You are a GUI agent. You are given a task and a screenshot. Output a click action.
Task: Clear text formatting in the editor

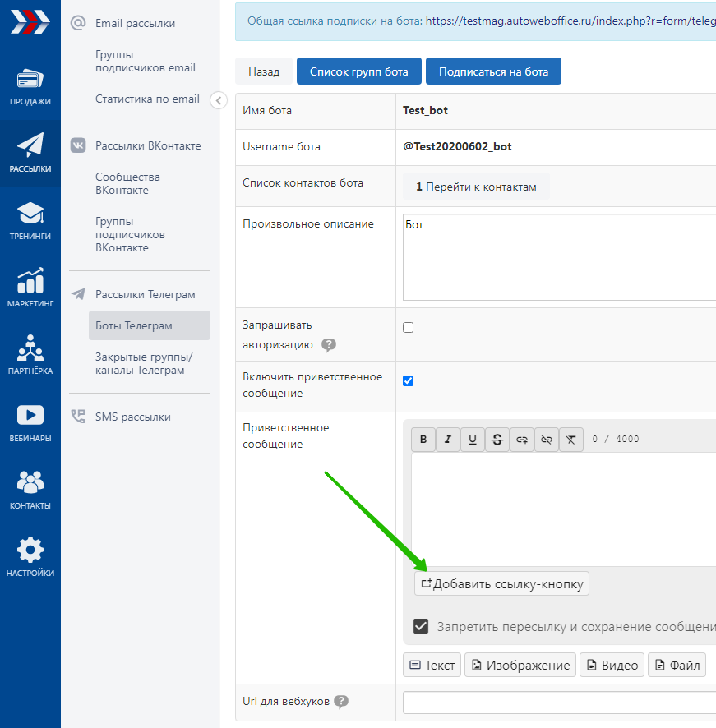pos(571,440)
